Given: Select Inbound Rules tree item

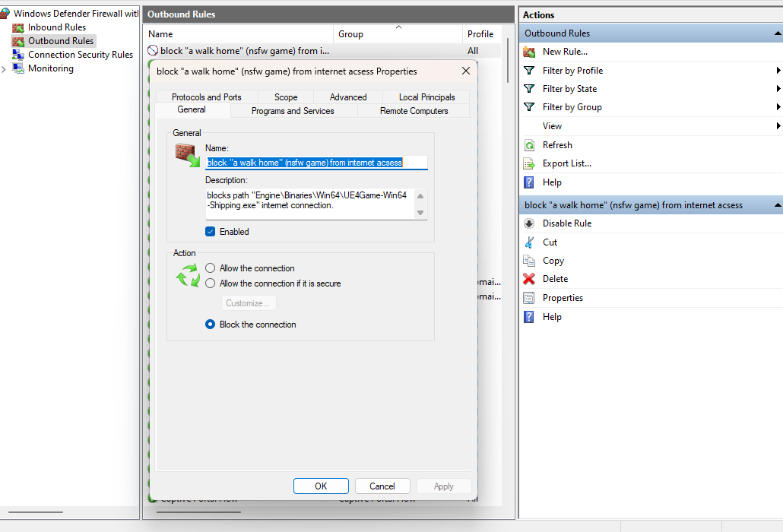Looking at the screenshot, I should (x=57, y=27).
